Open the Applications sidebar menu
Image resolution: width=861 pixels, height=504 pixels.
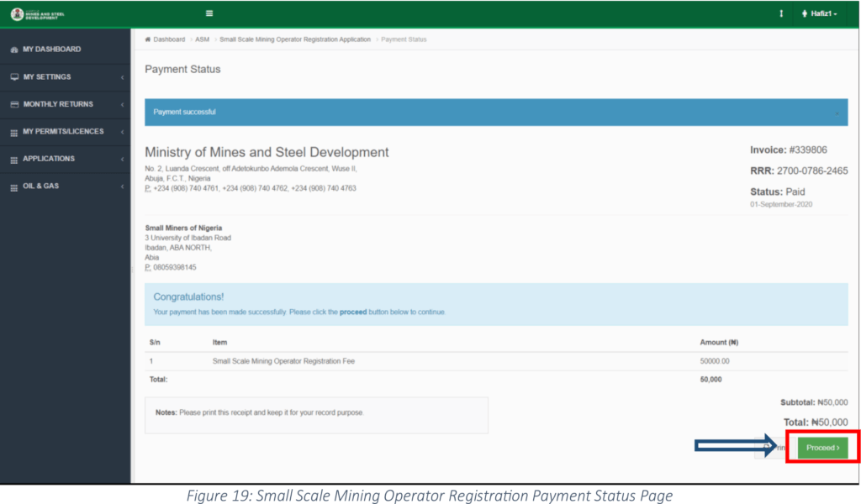pos(49,159)
